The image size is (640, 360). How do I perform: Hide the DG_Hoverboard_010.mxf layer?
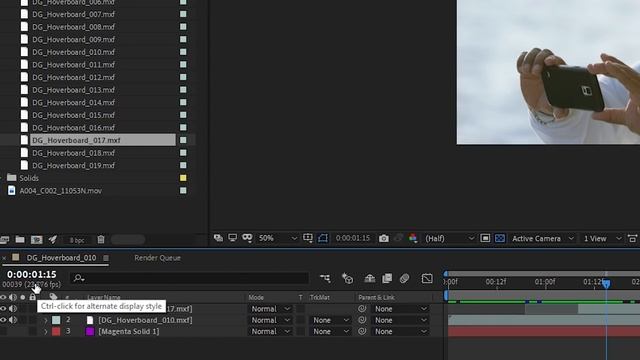click(x=3, y=320)
